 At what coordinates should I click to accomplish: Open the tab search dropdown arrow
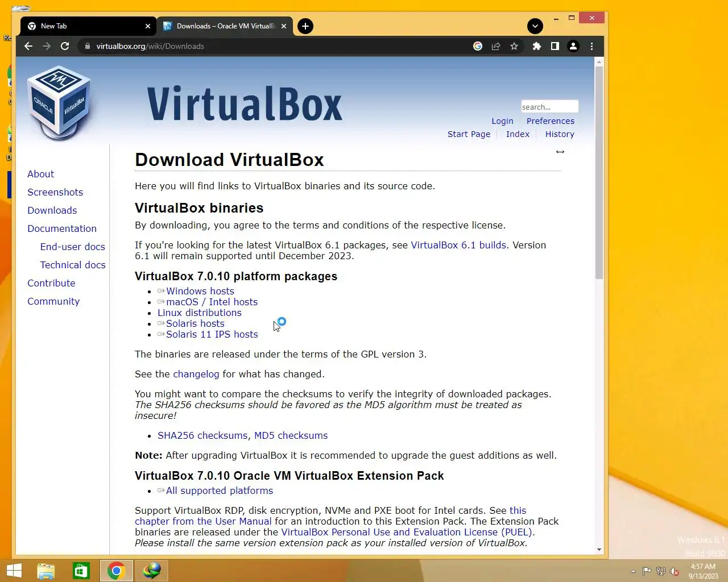tap(535, 26)
